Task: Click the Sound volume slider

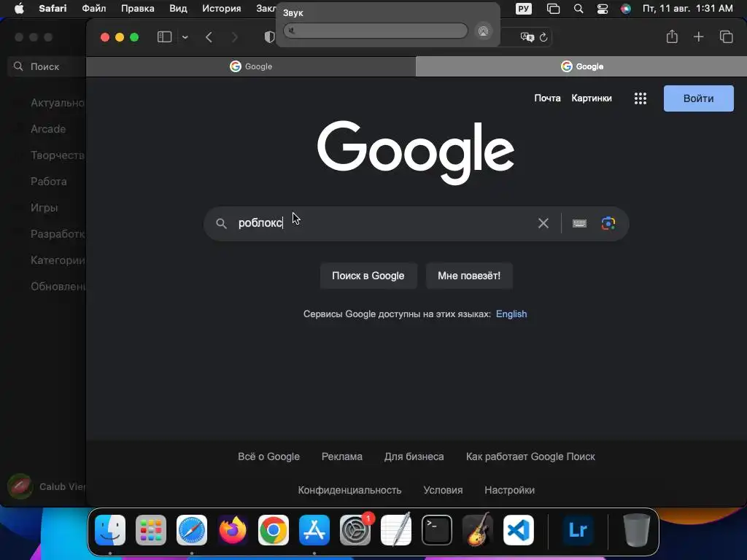Action: tap(376, 31)
